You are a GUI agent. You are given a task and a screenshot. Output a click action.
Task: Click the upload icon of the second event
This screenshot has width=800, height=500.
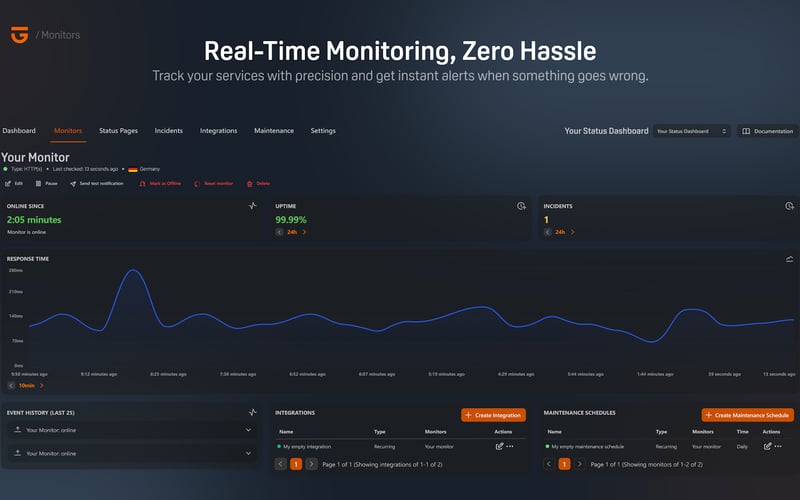17,453
